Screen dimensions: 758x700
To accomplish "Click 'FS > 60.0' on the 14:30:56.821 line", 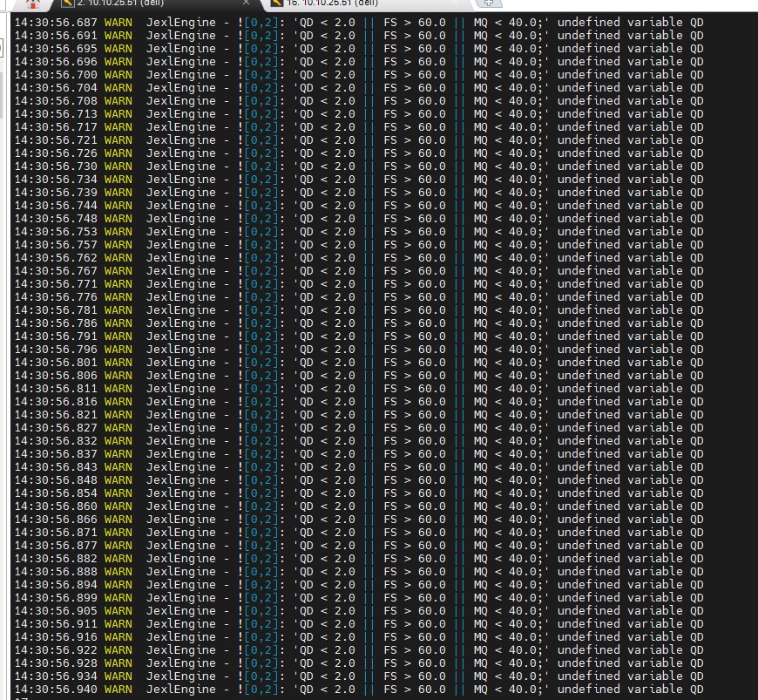I will point(415,414).
